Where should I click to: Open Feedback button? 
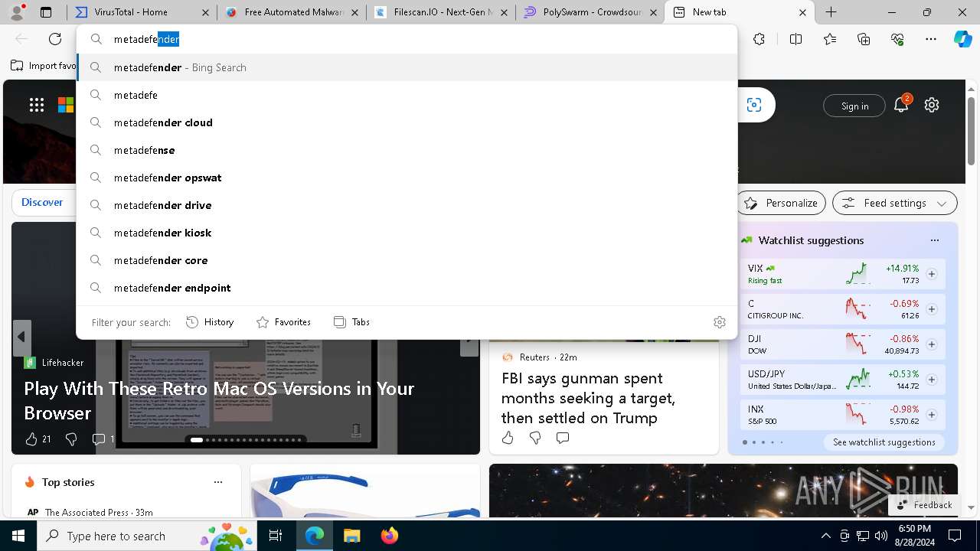(923, 505)
